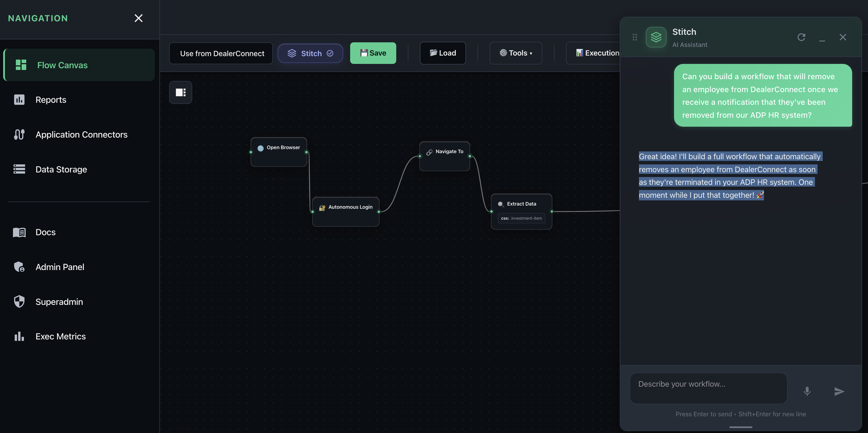Image resolution: width=868 pixels, height=433 pixels.
Task: Close the Stitch assistant panel
Action: pyautogui.click(x=843, y=37)
